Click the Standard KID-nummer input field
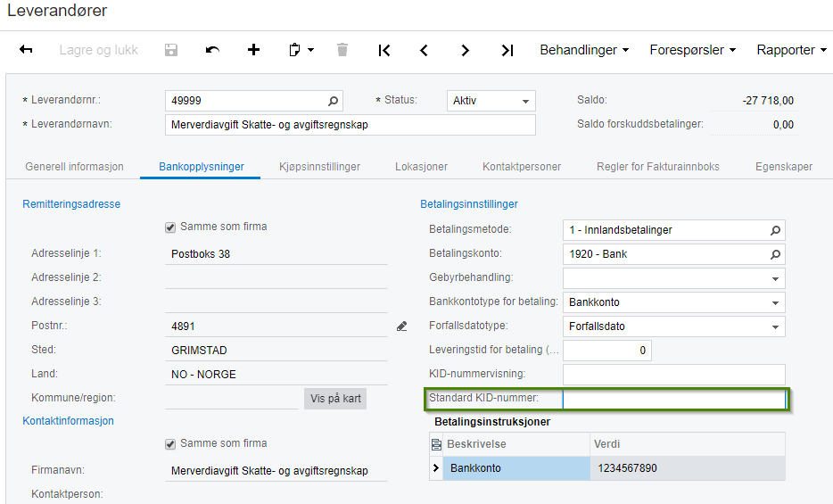The image size is (833, 504). click(673, 399)
